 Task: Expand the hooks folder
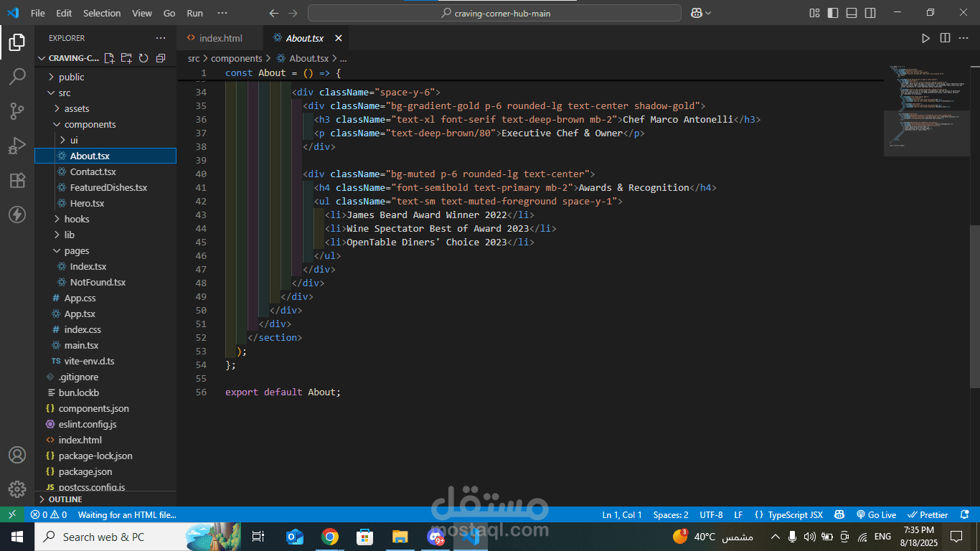coord(76,219)
